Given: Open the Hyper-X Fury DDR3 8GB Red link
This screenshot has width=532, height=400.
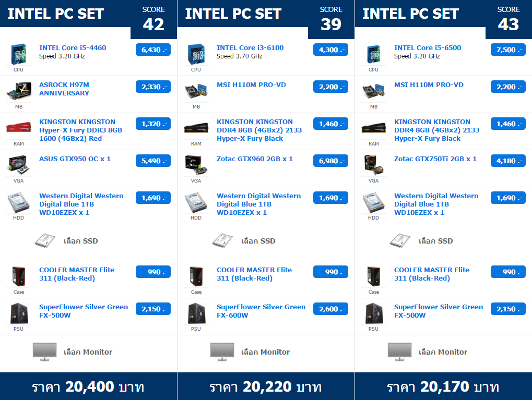Looking at the screenshot, I should coord(80,130).
